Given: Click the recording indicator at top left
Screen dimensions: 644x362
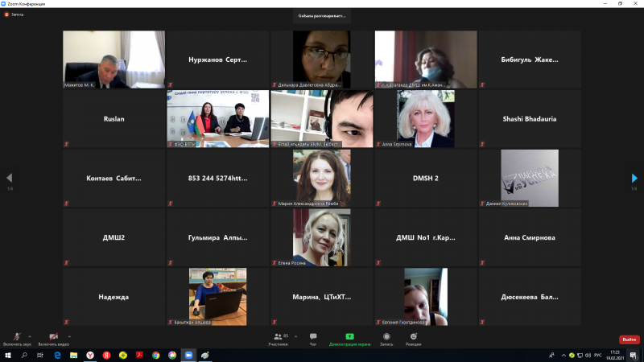Looking at the screenshot, I should (14, 14).
